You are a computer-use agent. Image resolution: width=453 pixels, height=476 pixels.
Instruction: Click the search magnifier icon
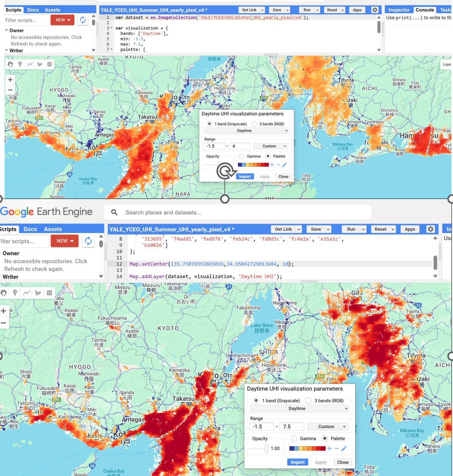click(114, 212)
